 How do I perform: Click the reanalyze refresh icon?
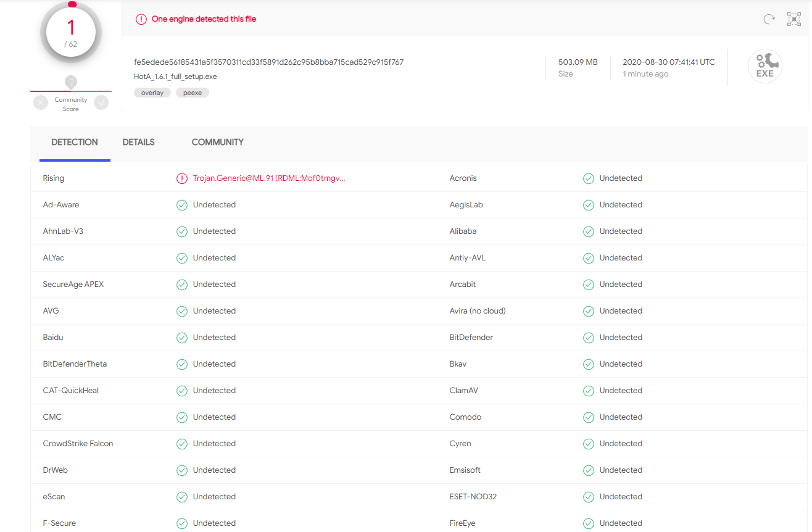(769, 19)
